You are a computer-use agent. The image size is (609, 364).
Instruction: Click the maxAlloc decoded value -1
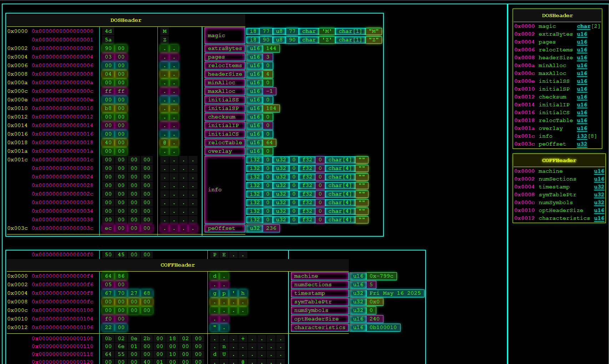coord(270,91)
